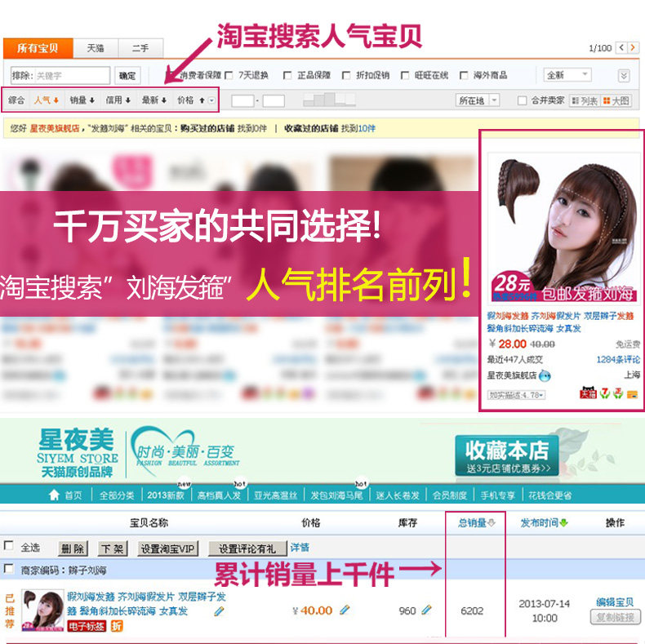Viewport: 645px width, 644px height.
Task: Click the 设置评论有礼 button
Action: [247, 549]
